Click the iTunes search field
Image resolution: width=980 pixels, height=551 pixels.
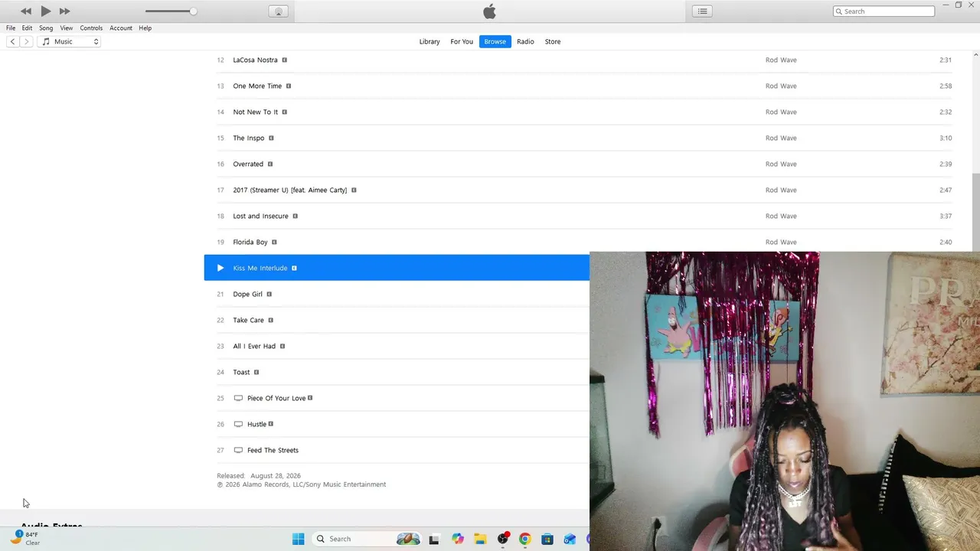884,11
